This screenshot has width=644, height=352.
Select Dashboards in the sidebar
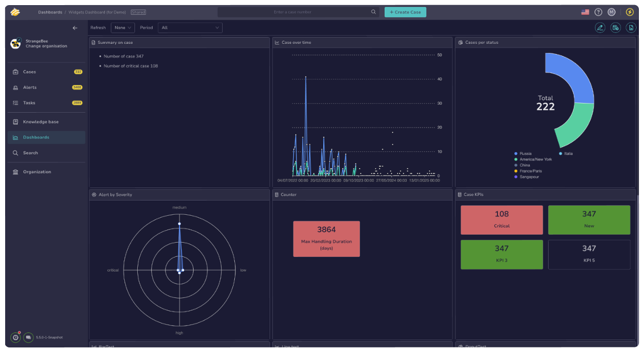pos(46,137)
